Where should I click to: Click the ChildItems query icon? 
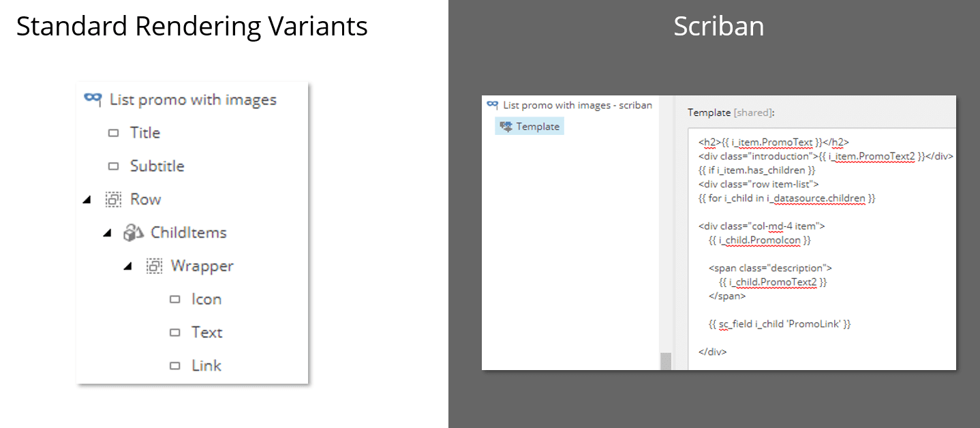point(133,233)
